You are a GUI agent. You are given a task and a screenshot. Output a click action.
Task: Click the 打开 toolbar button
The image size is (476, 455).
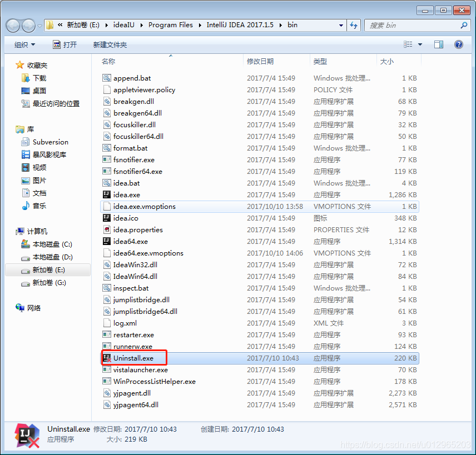coord(65,45)
